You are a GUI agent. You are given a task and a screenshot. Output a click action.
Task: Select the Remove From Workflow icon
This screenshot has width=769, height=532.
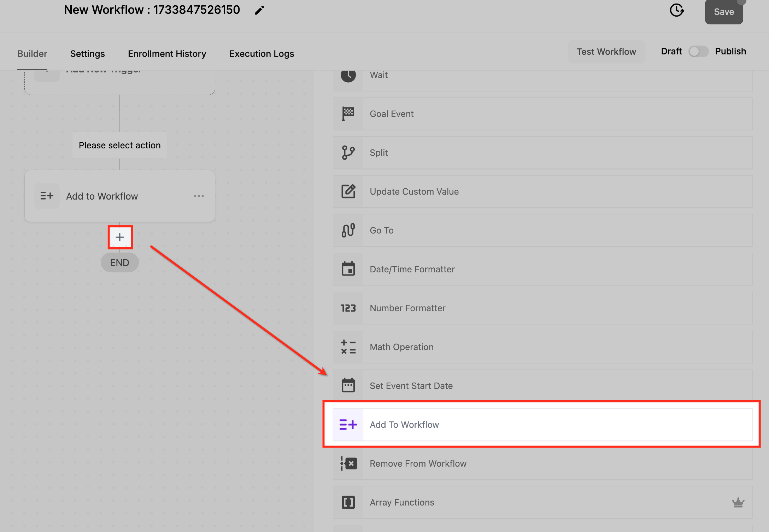pos(348,463)
